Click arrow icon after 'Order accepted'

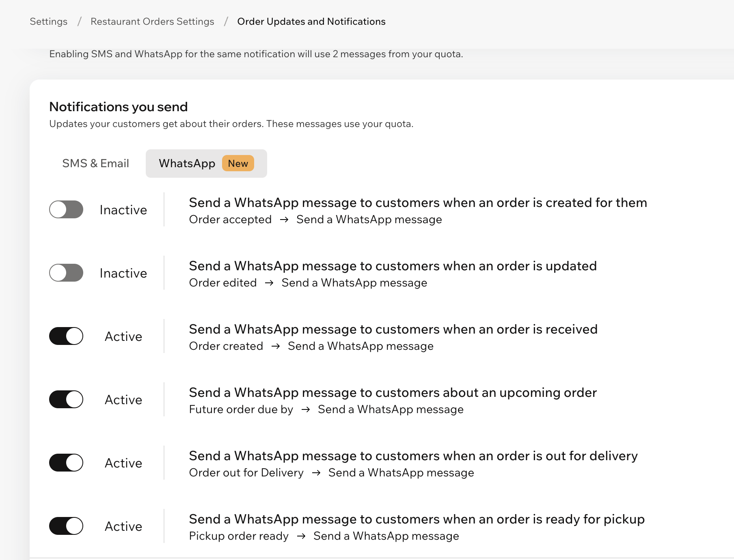(284, 220)
